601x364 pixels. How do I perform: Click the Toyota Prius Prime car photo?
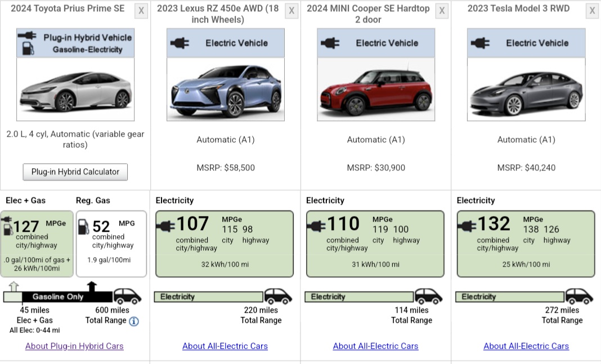pos(75,90)
